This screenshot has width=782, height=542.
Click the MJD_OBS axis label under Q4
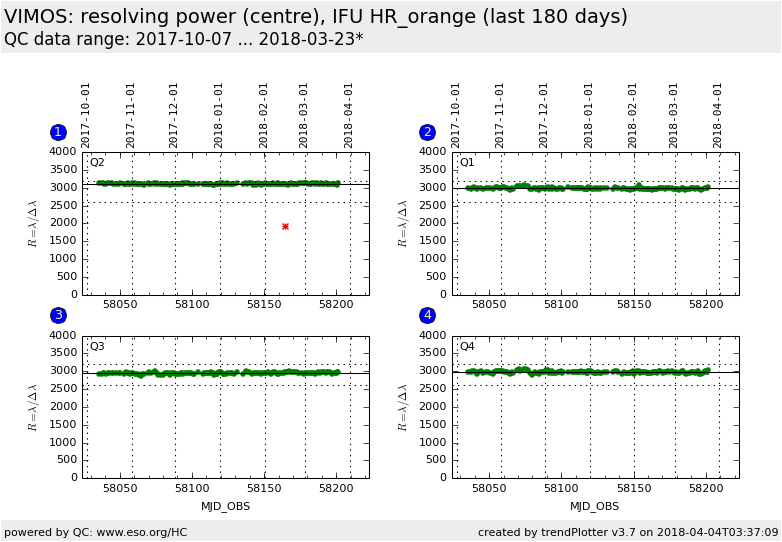(x=595, y=506)
